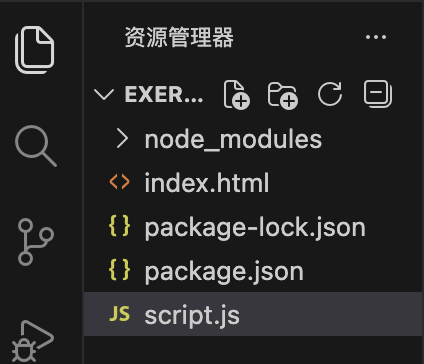Collapse the EXER... project section
Image resolution: width=424 pixels, height=364 pixels.
click(x=104, y=95)
